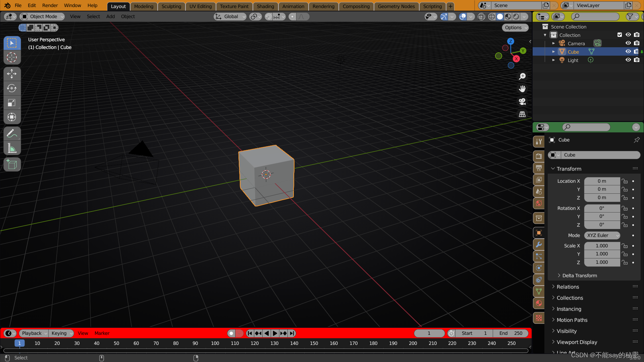Open the Material properties tab
Image resolution: width=644 pixels, height=362 pixels.
(539, 303)
